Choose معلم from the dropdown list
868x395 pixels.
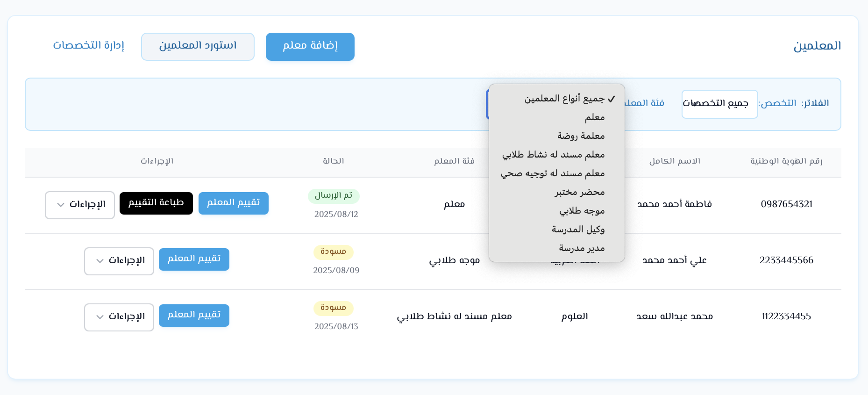(x=594, y=117)
